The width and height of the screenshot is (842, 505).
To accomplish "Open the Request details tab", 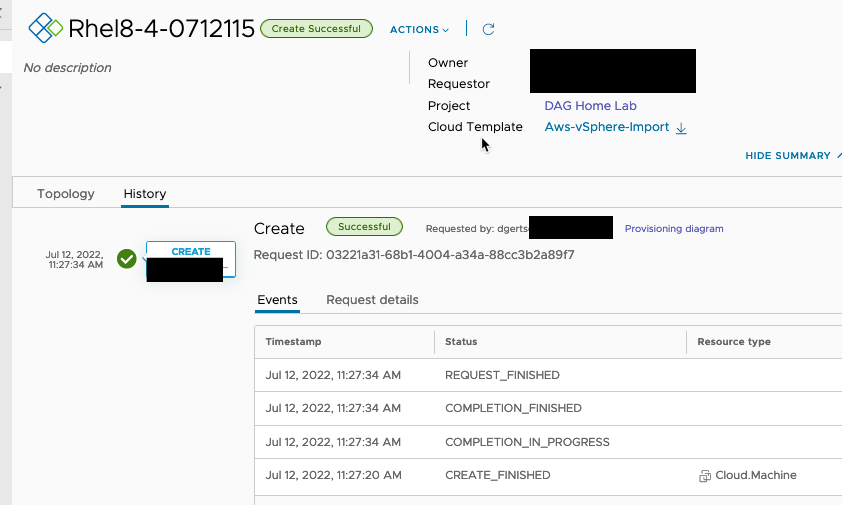I will pos(372,300).
